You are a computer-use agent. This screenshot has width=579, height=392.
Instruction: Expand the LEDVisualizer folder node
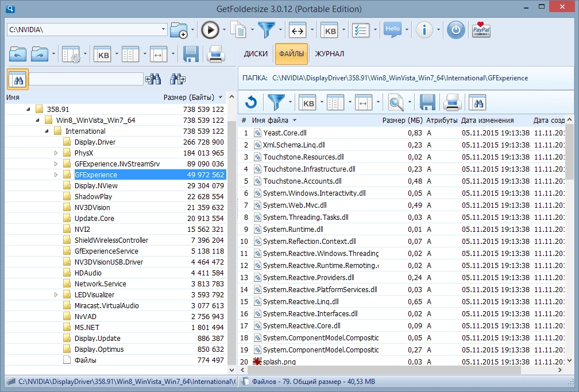click(56, 295)
